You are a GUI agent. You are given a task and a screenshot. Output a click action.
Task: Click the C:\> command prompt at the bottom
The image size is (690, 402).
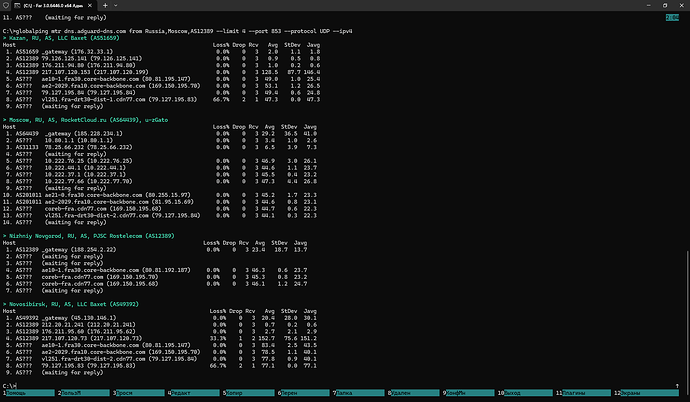tap(9, 386)
